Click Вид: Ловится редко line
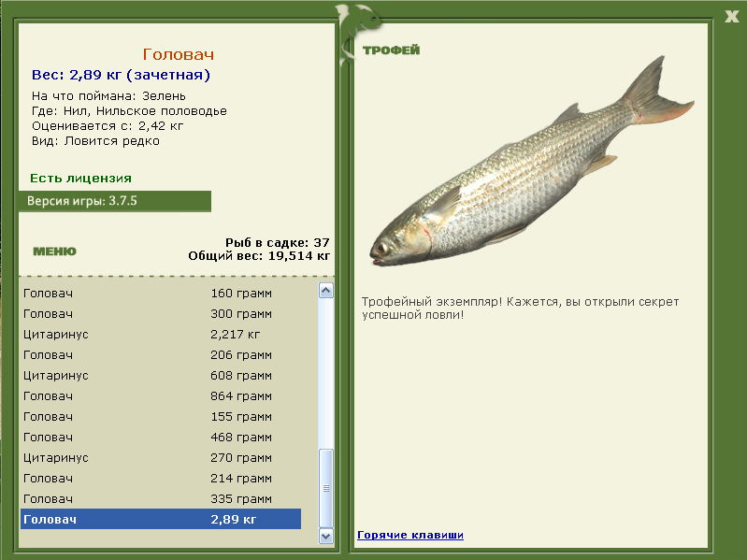Viewport: 747px width, 560px height. 95,141
